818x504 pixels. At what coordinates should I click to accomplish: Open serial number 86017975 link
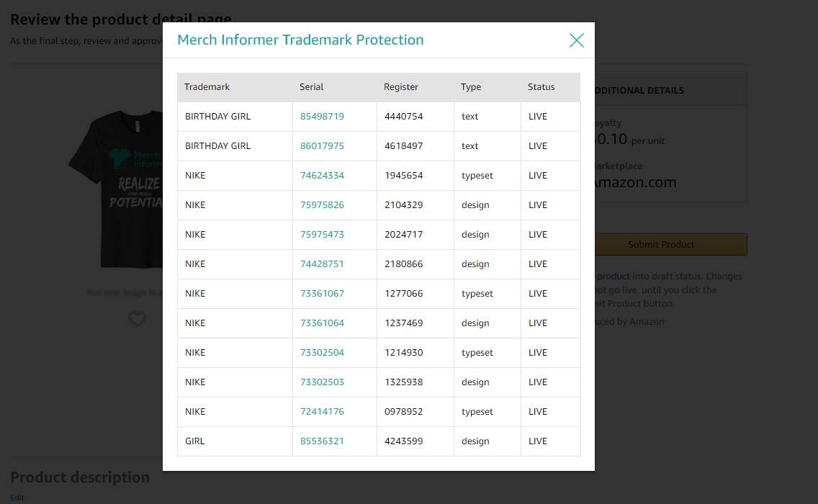click(x=322, y=146)
